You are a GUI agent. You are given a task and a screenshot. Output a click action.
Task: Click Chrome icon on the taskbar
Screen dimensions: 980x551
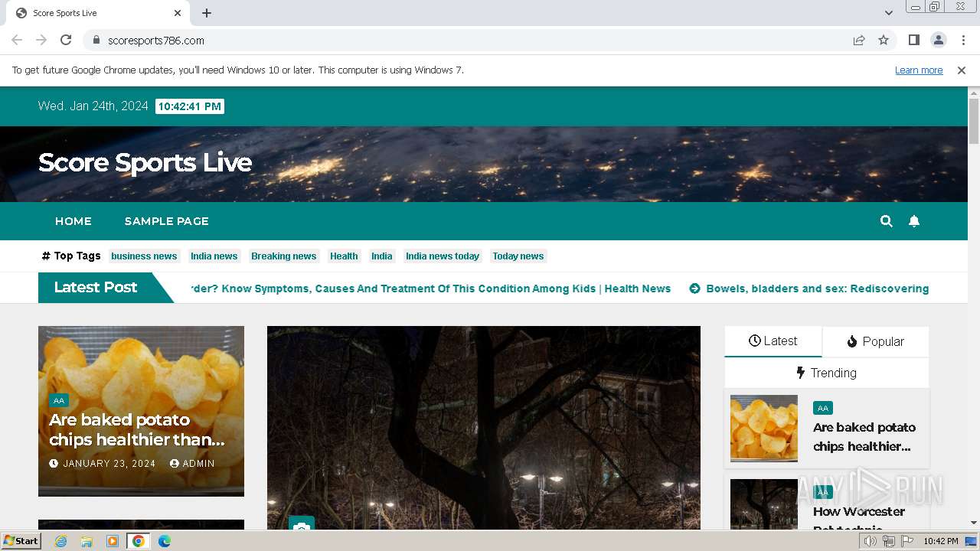click(x=139, y=541)
